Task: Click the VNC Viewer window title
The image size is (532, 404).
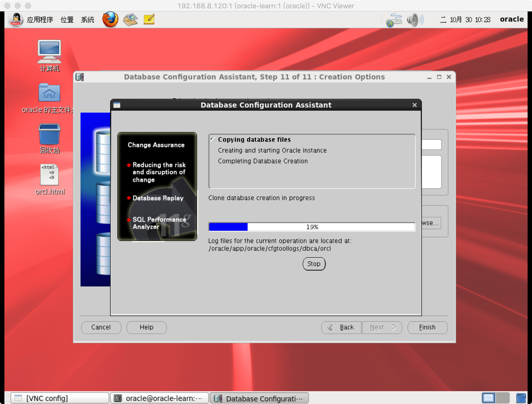Action: coord(266,6)
